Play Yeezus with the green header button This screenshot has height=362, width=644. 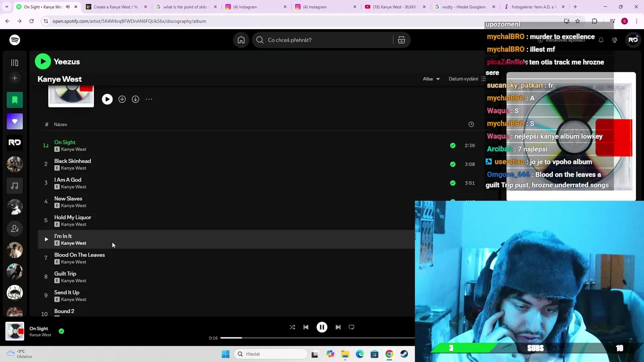(43, 61)
